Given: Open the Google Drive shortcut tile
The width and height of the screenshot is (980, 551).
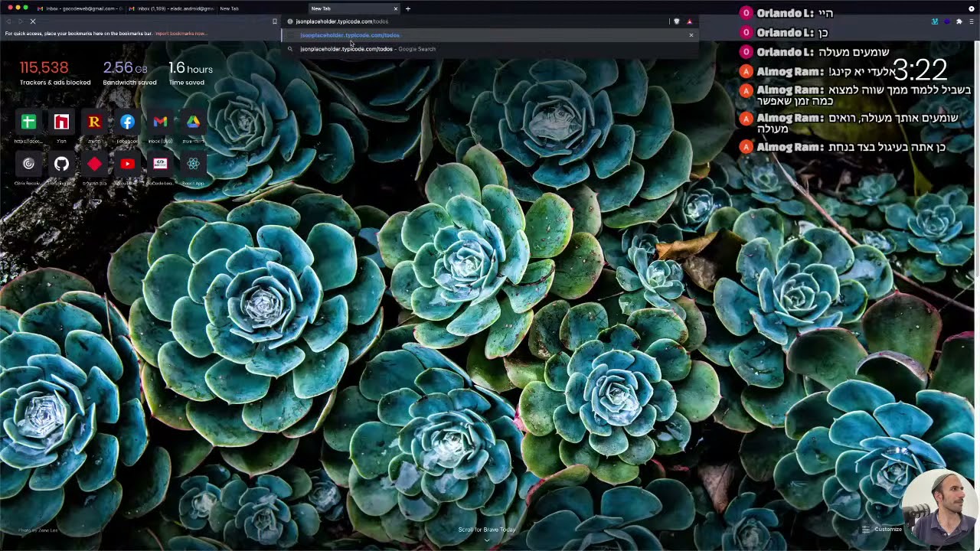Looking at the screenshot, I should click(193, 122).
